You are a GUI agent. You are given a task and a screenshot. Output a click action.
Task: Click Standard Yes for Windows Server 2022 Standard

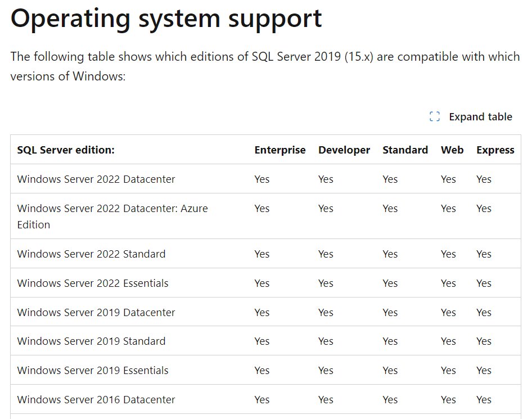(390, 254)
